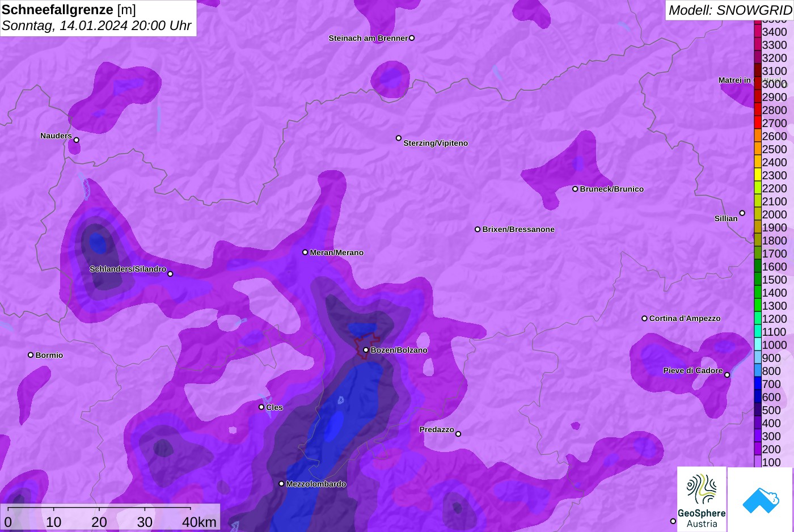Click the '10' scale bar label
The width and height of the screenshot is (794, 532).
tap(53, 522)
